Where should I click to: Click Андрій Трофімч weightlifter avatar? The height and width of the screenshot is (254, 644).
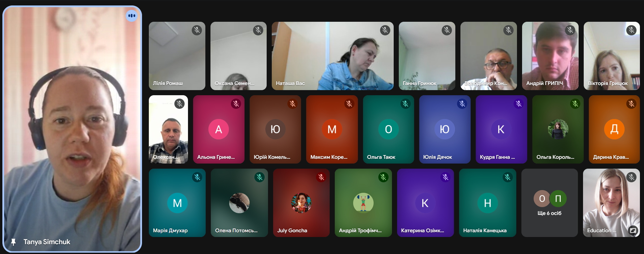click(x=363, y=203)
